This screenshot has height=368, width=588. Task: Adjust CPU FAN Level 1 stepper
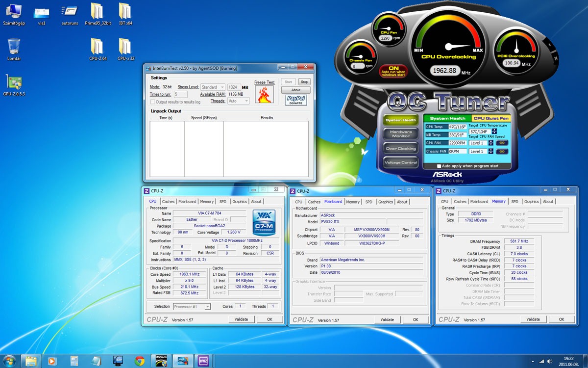(491, 143)
